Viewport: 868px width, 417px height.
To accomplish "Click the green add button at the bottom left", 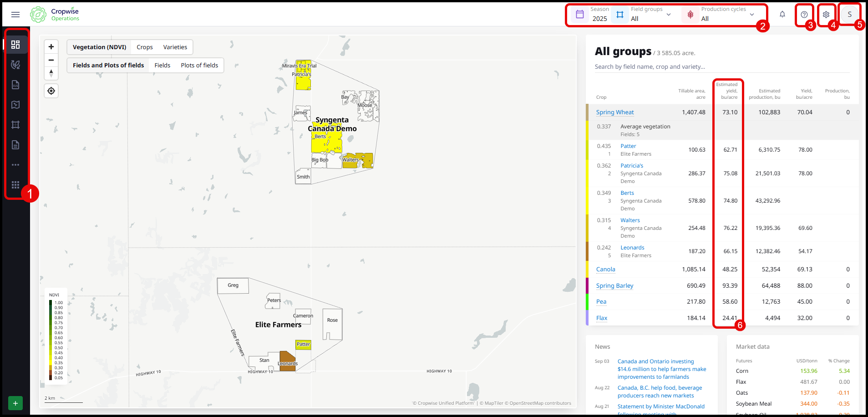I will pyautogui.click(x=15, y=403).
